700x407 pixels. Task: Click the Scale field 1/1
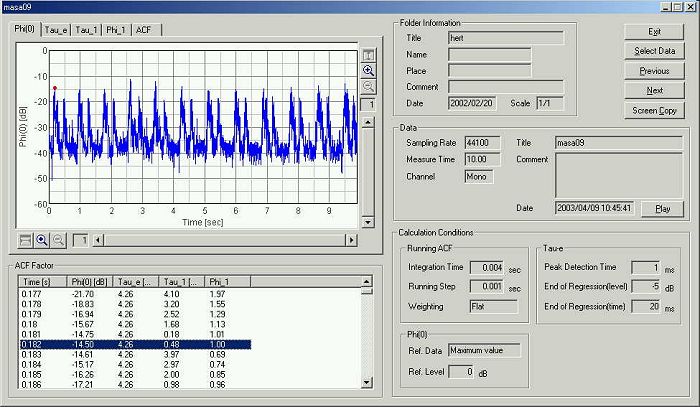point(550,103)
